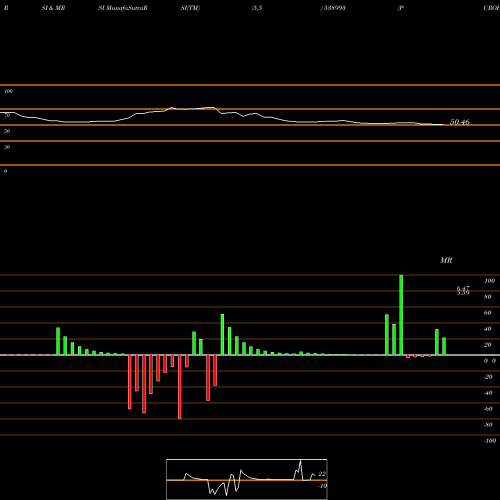Click the -80 label on MR axis
This screenshot has height=500, width=500.
pyautogui.click(x=488, y=425)
